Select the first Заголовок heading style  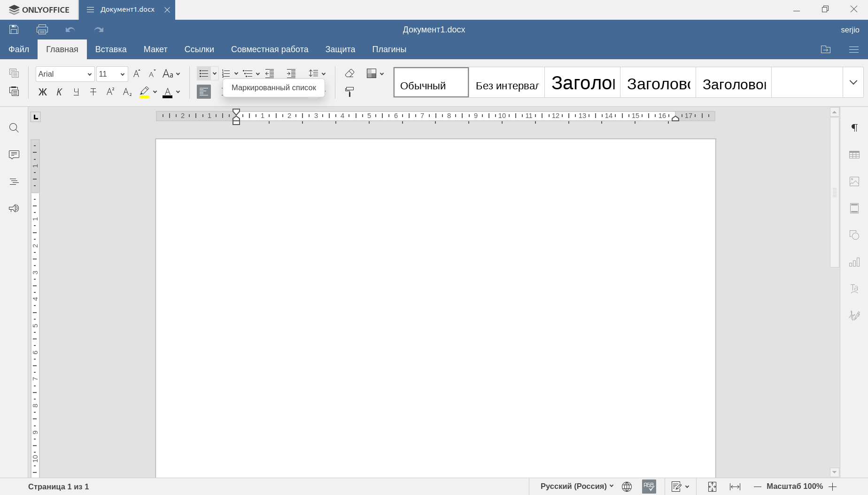point(582,82)
